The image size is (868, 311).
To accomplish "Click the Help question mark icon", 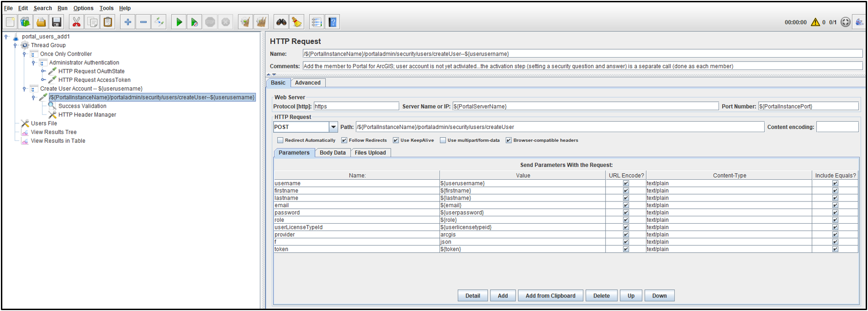I will [333, 22].
